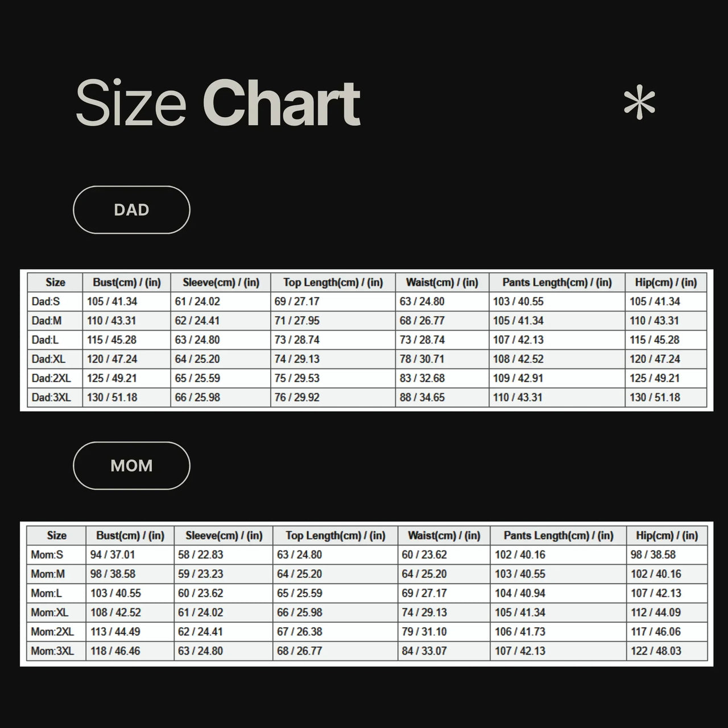Select the Dad:3XL size cell
This screenshot has height=728, width=728.
tap(52, 398)
